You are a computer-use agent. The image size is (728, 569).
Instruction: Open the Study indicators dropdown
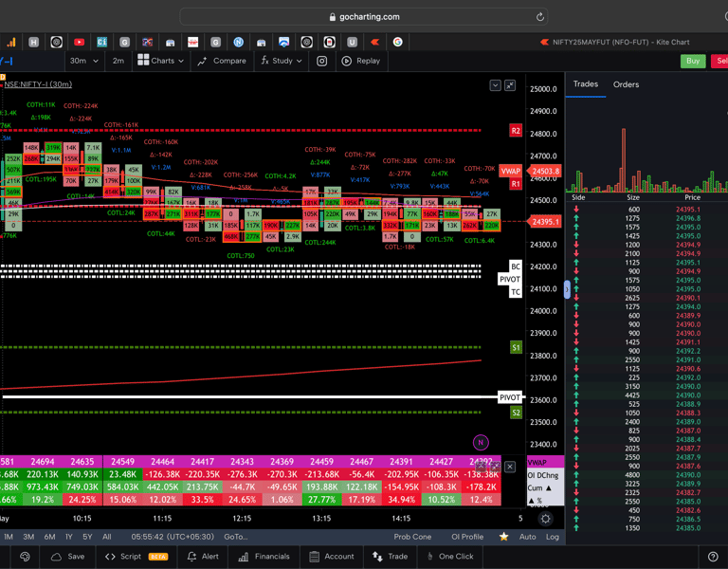282,61
